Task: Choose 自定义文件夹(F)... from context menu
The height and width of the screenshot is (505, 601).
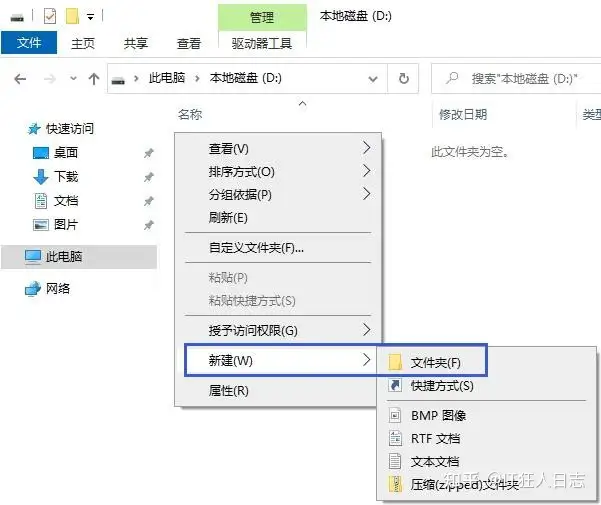Action: (x=278, y=248)
